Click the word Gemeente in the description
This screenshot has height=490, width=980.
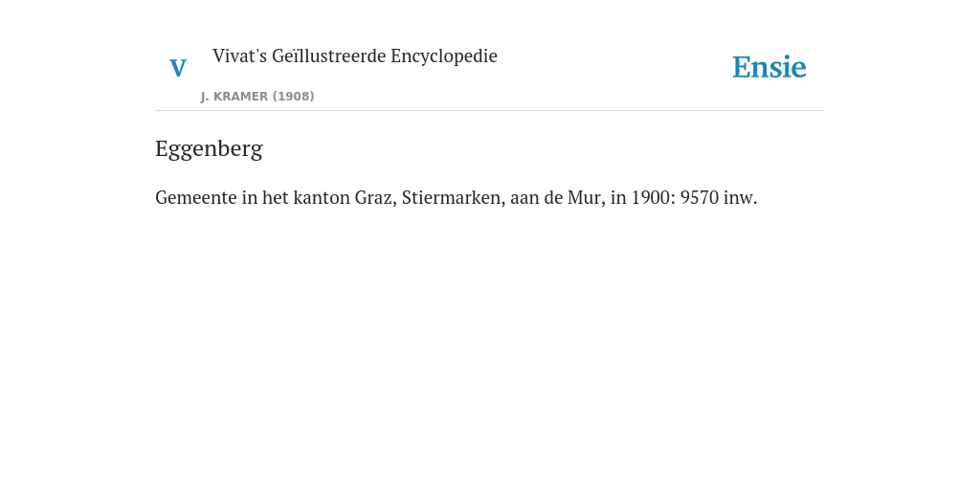196,197
